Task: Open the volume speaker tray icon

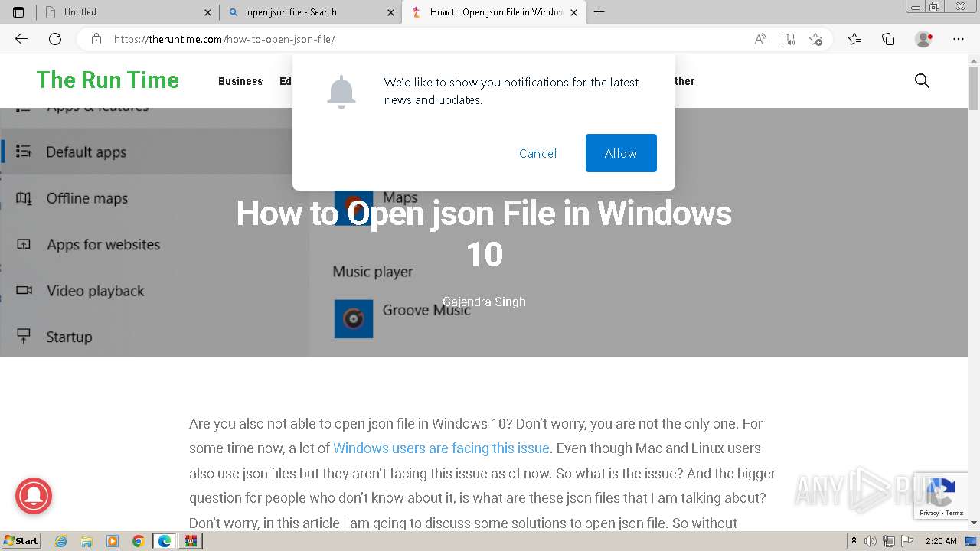Action: (871, 541)
